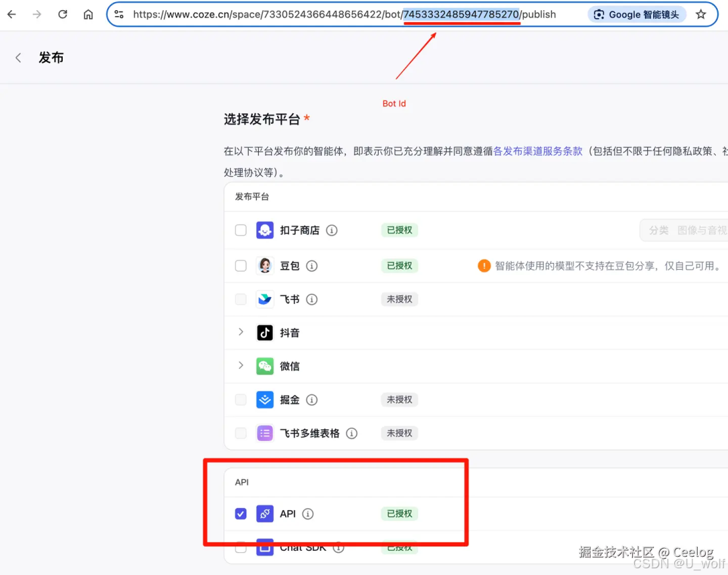This screenshot has width=728, height=575.
Task: Click the 飞书 platform icon
Action: [265, 299]
